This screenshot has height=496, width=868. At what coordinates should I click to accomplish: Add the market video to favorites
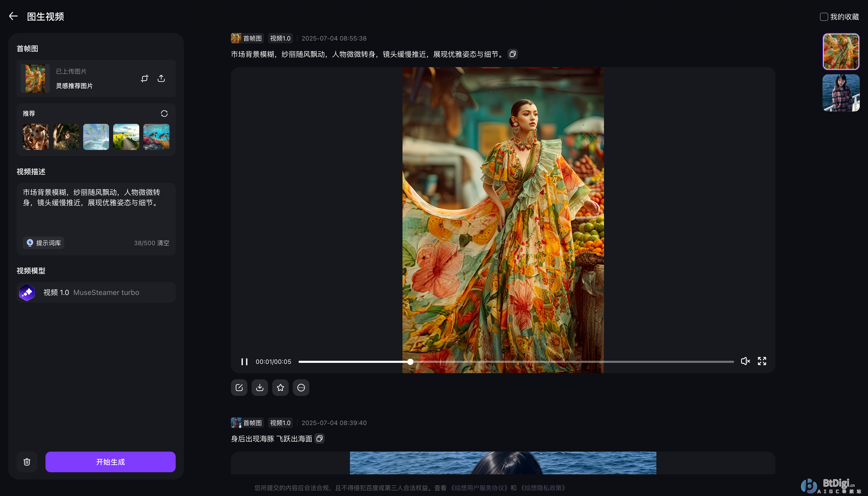pos(280,387)
